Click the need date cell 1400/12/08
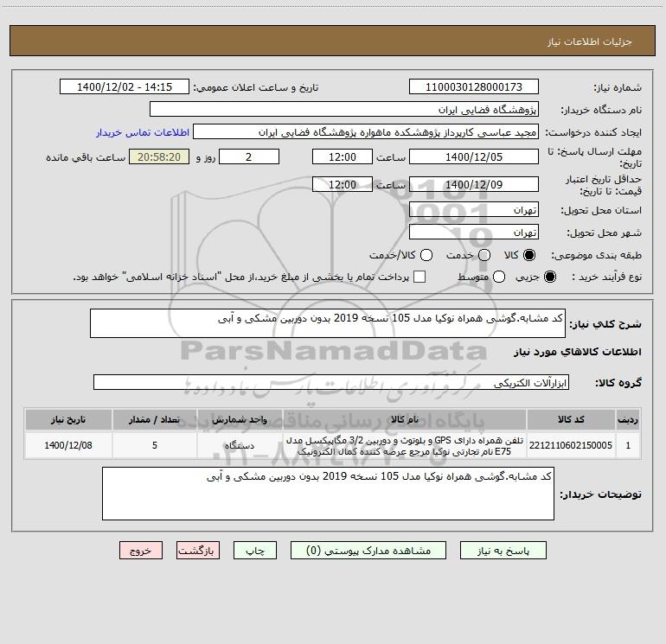Screen dimensions: 666x644 [x=68, y=445]
